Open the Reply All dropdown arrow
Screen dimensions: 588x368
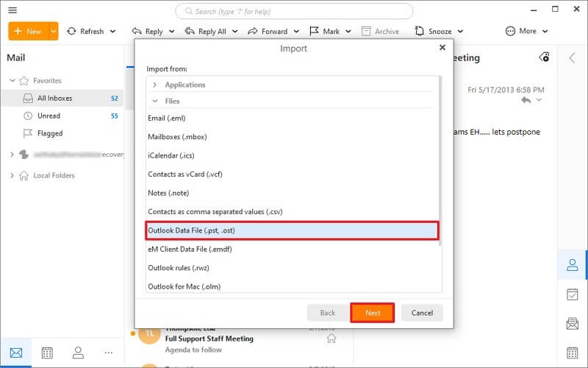234,32
